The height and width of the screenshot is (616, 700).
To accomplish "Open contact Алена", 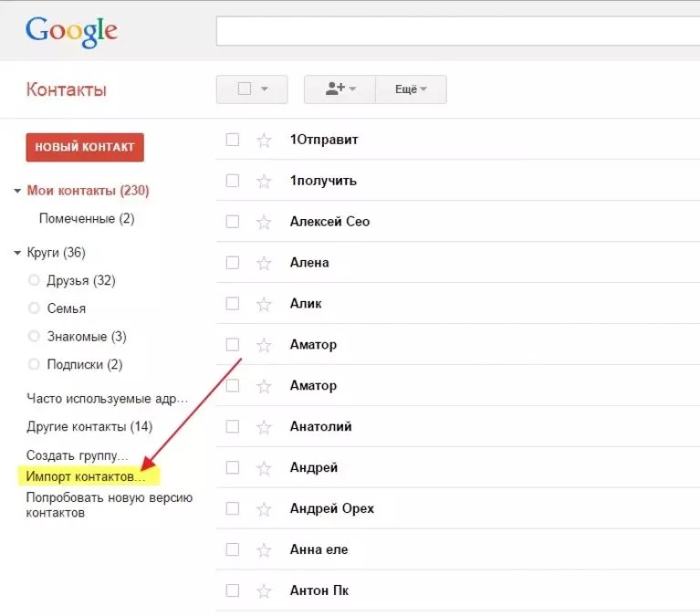I will click(x=309, y=263).
